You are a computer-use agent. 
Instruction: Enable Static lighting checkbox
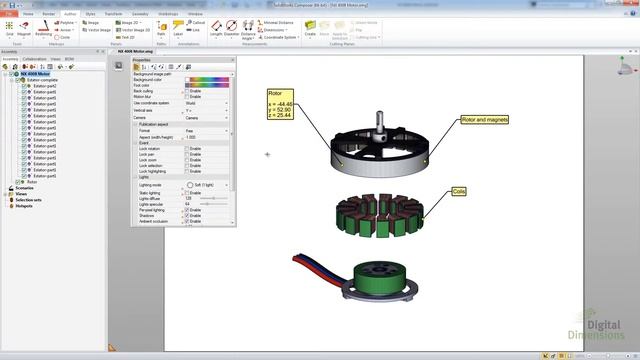[x=187, y=193]
